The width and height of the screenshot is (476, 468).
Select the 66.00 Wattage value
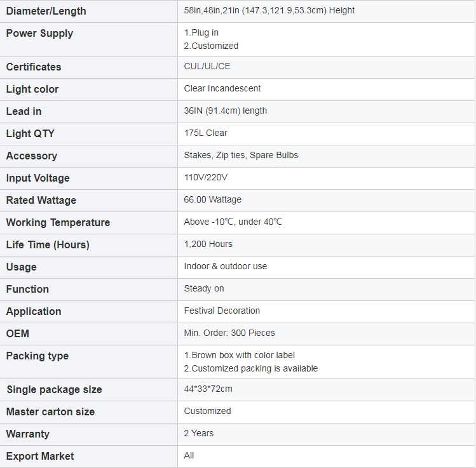pos(212,199)
